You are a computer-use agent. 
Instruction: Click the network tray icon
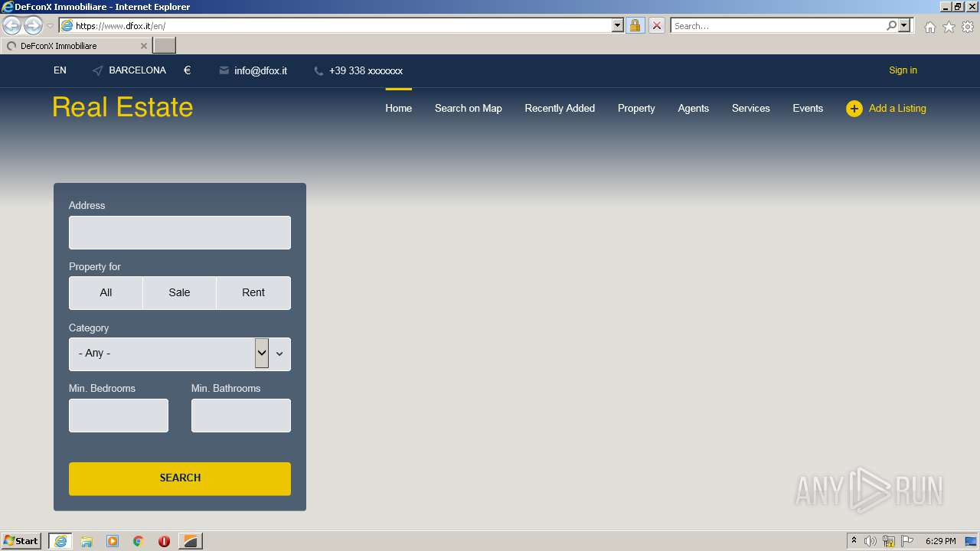pyautogui.click(x=889, y=541)
